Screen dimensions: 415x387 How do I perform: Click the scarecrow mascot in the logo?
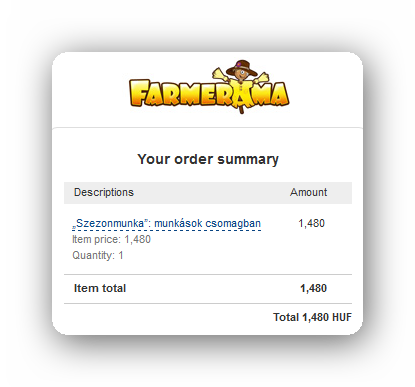tap(241, 86)
